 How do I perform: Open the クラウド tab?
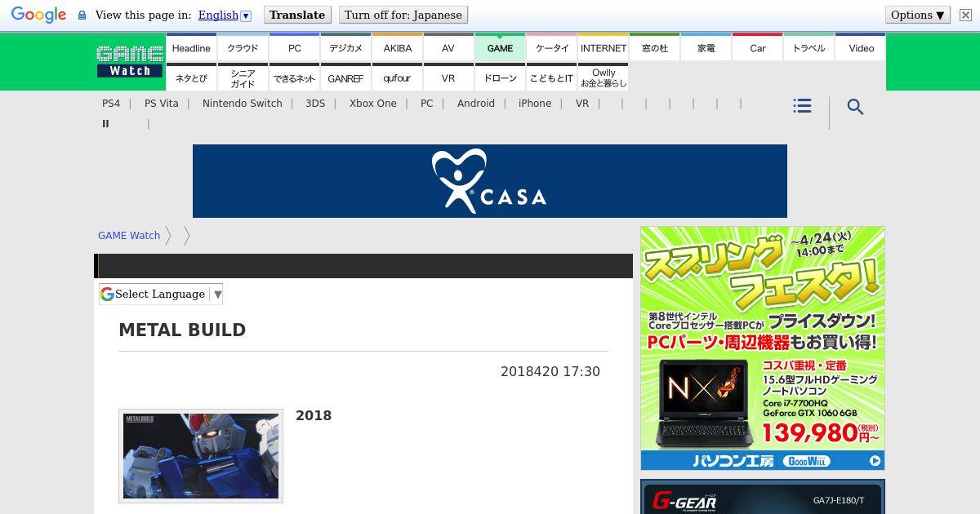pyautogui.click(x=243, y=48)
